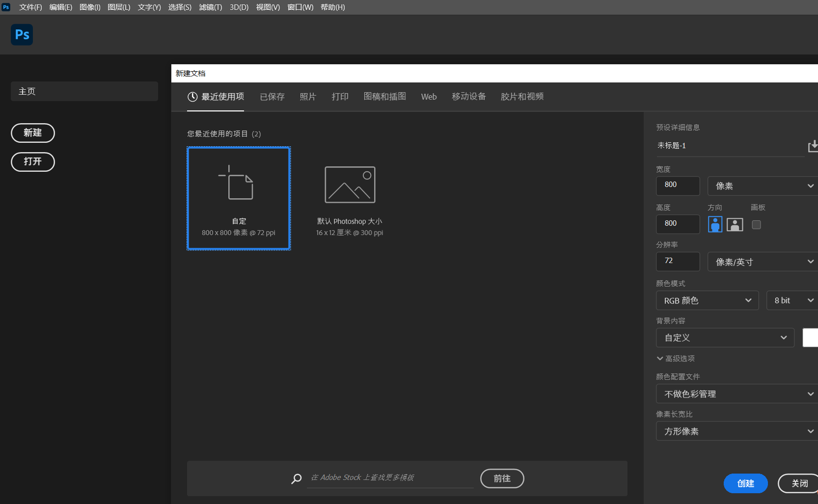Collapse the 高级选项 advanced options section
818x504 pixels.
[x=676, y=359]
